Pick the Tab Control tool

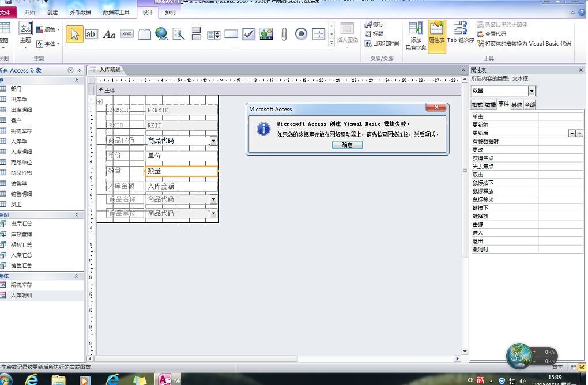[144, 35]
